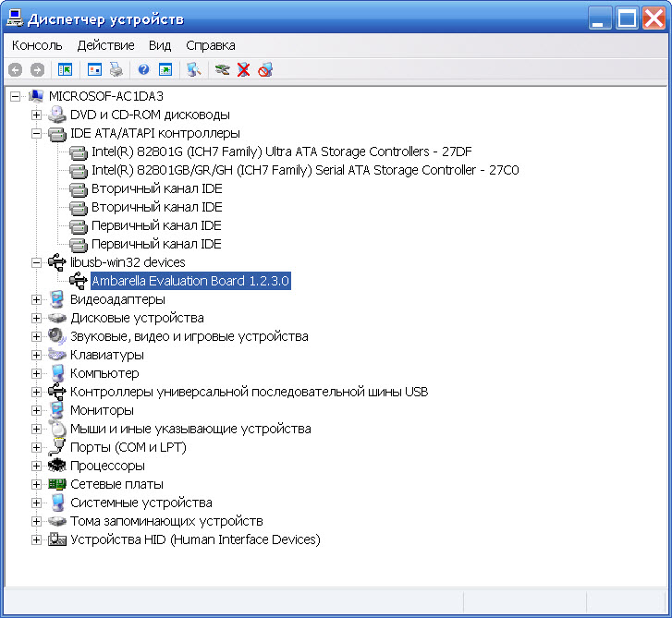Open the Действие menu

[105, 45]
